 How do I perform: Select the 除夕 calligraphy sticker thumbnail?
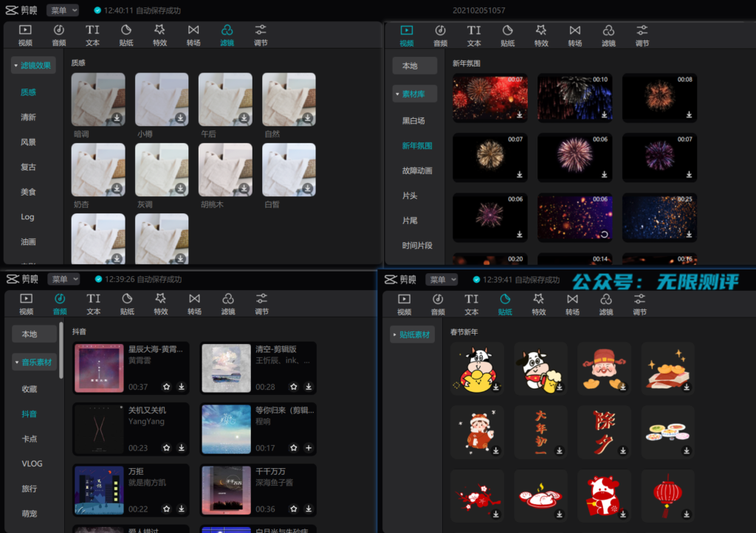tap(605, 431)
